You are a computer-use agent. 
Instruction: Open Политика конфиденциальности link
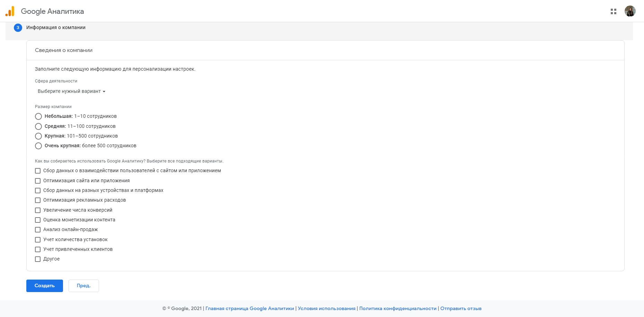click(398, 308)
